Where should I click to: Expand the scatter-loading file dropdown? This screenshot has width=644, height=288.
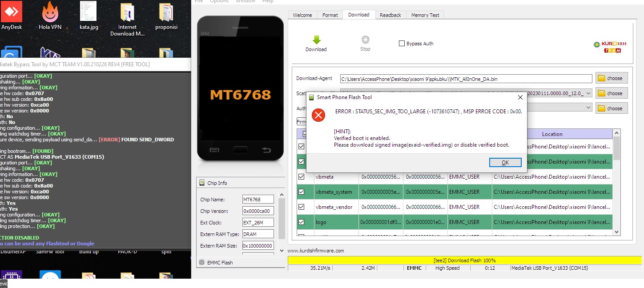click(x=588, y=93)
